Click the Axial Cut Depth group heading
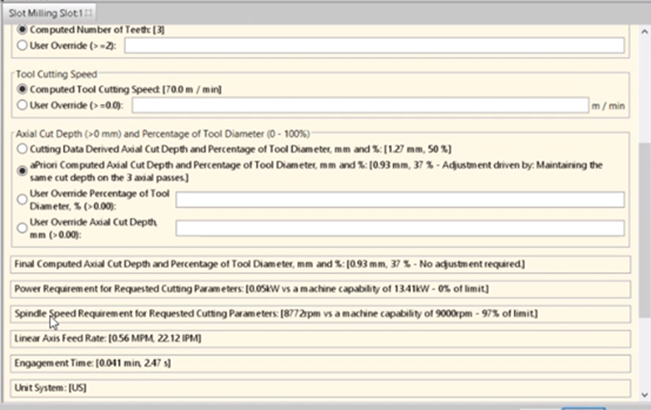Viewport: 651px width, 410px height. pyautogui.click(x=163, y=134)
